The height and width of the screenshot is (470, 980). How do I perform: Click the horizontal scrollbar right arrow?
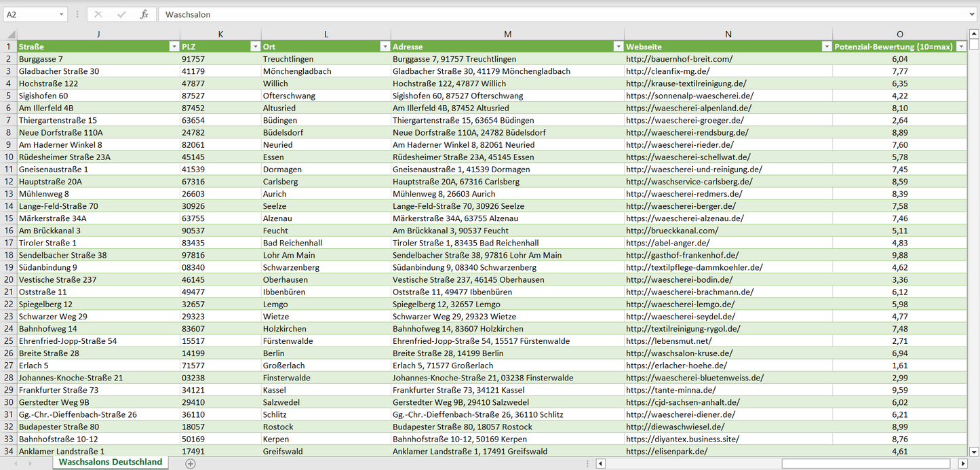962,464
